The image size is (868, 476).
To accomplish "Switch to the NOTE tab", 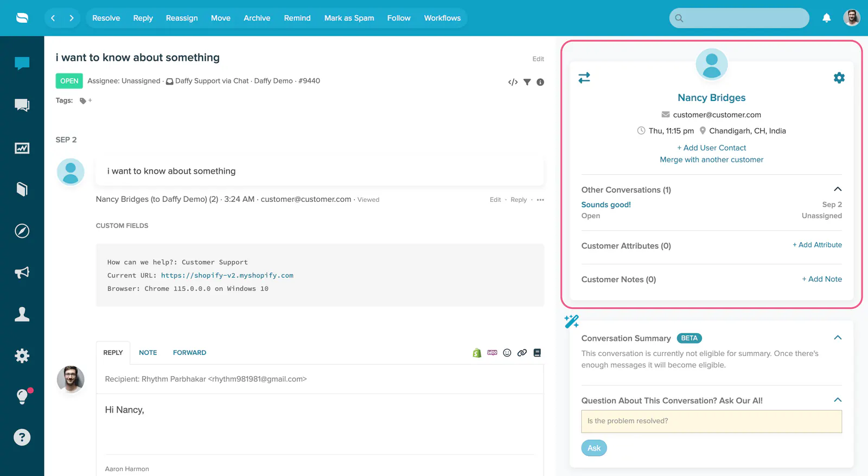I will [x=148, y=353].
